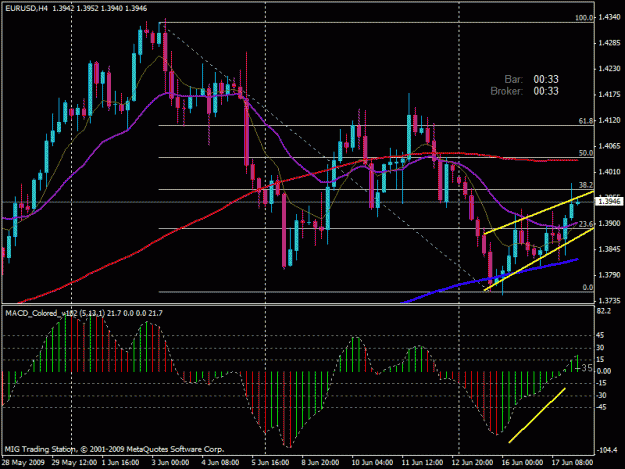Screen dimensions: 625x469
Task: Select the thick blue moving average line
Action: point(489,281)
